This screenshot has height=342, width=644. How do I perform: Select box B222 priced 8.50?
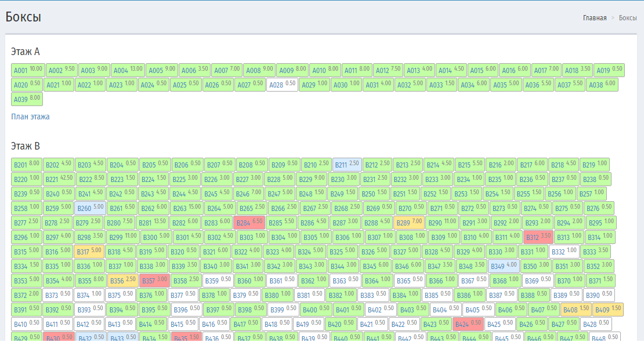92,179
